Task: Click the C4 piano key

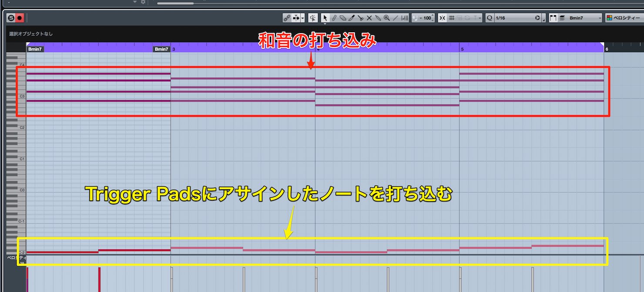Action: click(x=17, y=65)
